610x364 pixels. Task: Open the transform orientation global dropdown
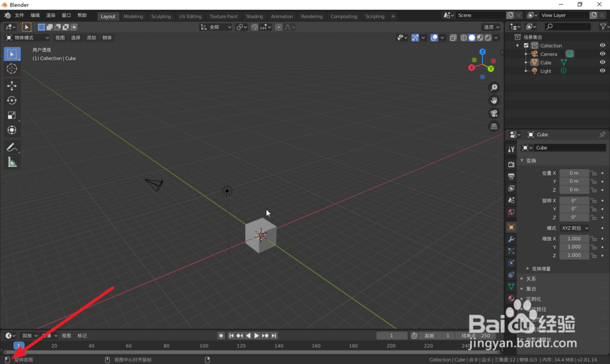pyautogui.click(x=216, y=27)
